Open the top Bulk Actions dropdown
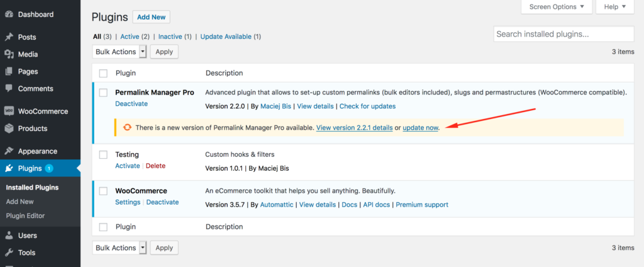This screenshot has width=644, height=267. point(119,52)
